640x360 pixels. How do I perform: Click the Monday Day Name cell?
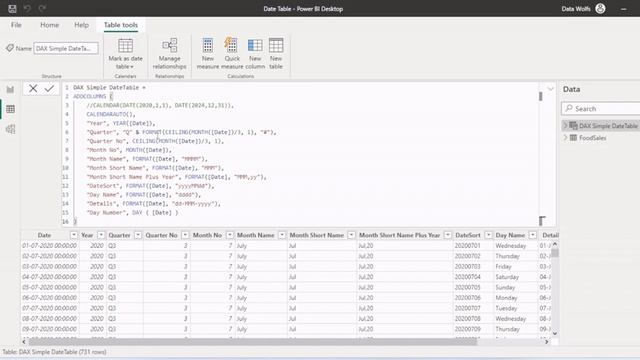tap(507, 298)
